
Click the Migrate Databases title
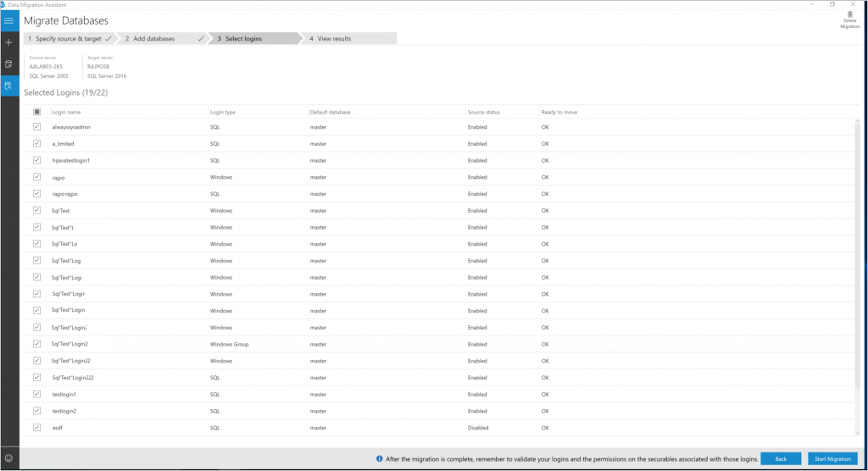66,20
